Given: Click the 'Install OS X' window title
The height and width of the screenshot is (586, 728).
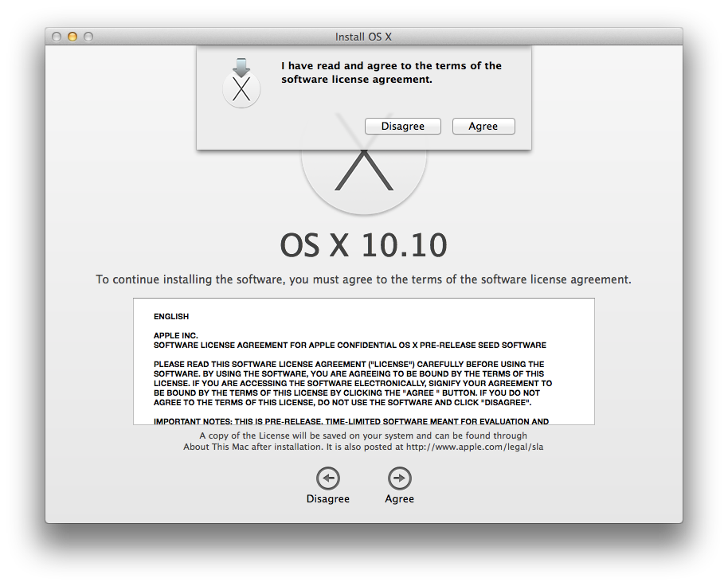Looking at the screenshot, I should 363,37.
